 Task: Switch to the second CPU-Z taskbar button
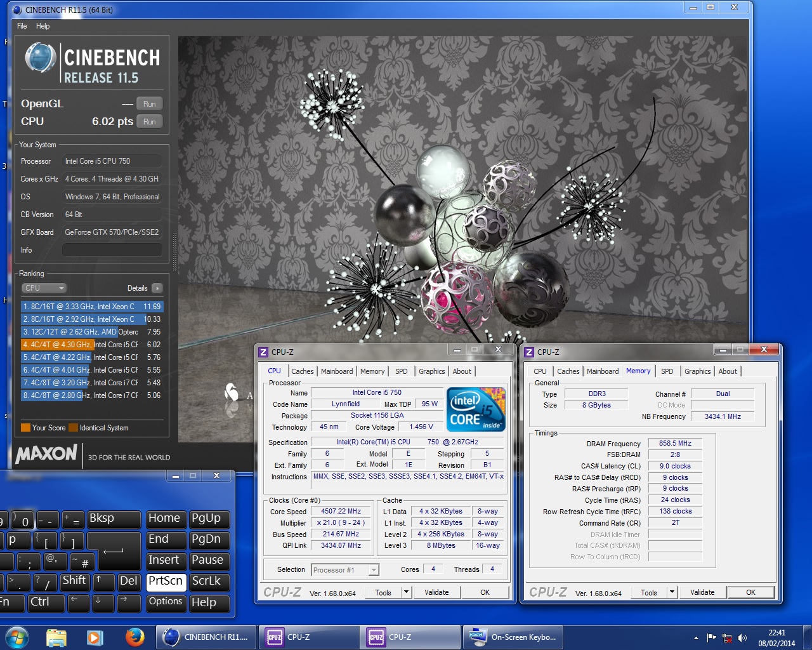click(x=410, y=637)
